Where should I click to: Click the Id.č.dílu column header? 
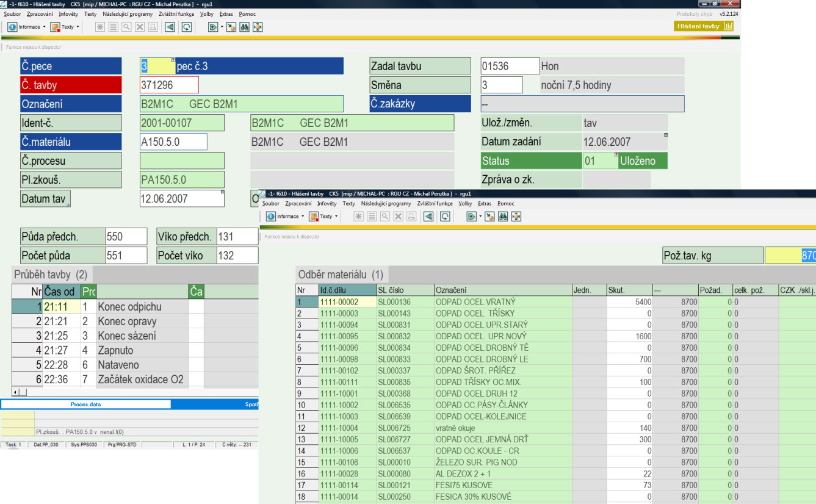(x=347, y=290)
